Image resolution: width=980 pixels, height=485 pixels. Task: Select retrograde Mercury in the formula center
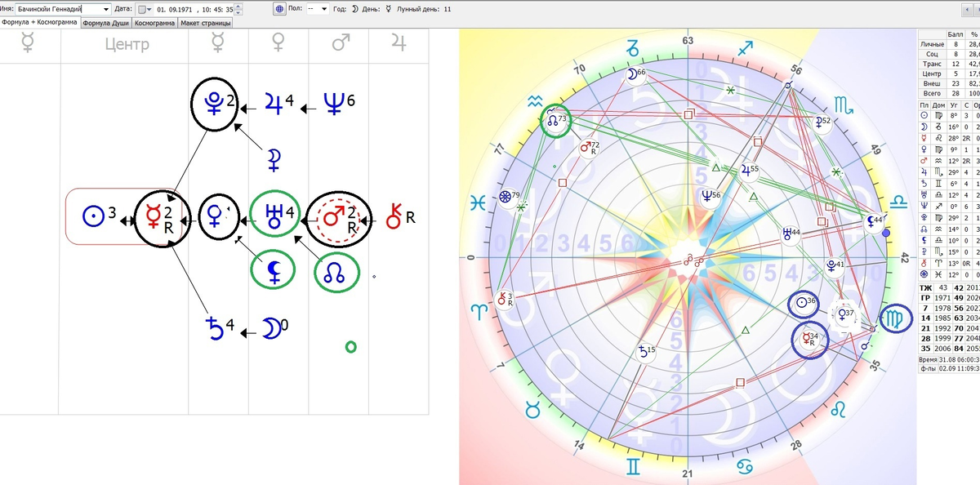coord(153,219)
